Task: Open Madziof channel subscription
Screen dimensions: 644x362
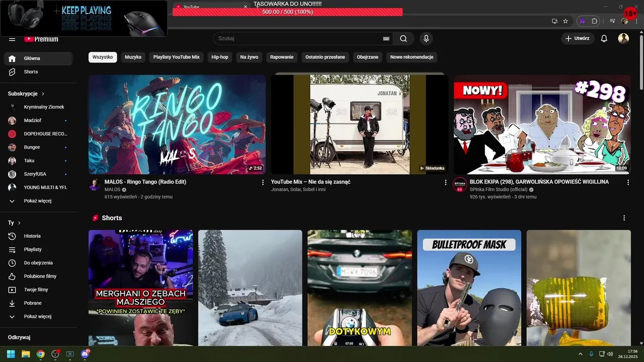Action: (38, 121)
